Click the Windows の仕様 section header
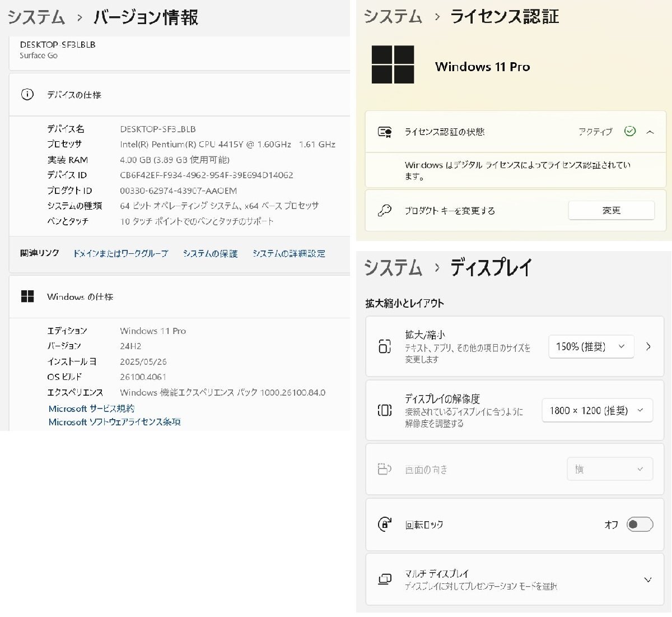The height and width of the screenshot is (617, 672). pyautogui.click(x=179, y=296)
